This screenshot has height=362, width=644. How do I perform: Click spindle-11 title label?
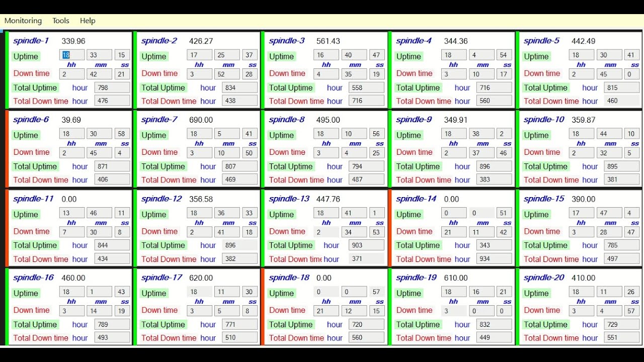(33, 199)
